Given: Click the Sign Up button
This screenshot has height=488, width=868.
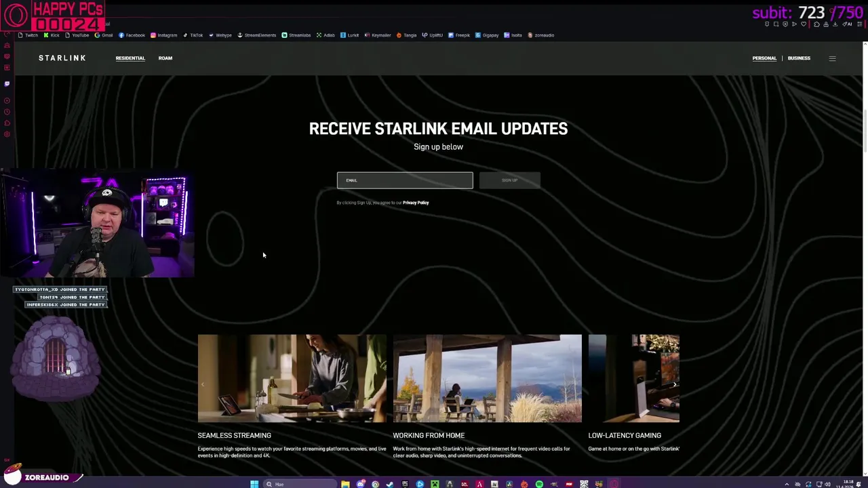Looking at the screenshot, I should (510, 180).
